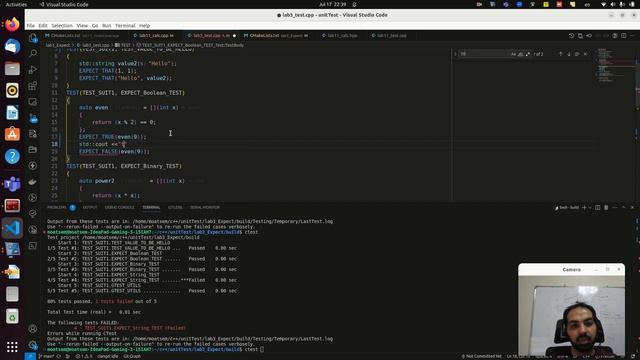Open LibreOffice Writer in the dock
The height and width of the screenshot is (360, 640).
click(x=12, y=113)
